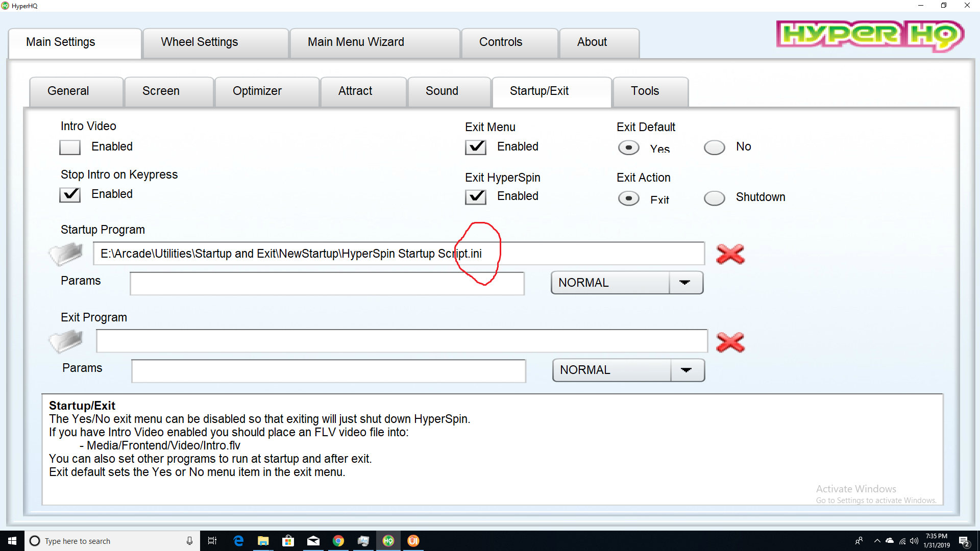Select No for Exit Default
980x551 pixels.
tap(714, 147)
